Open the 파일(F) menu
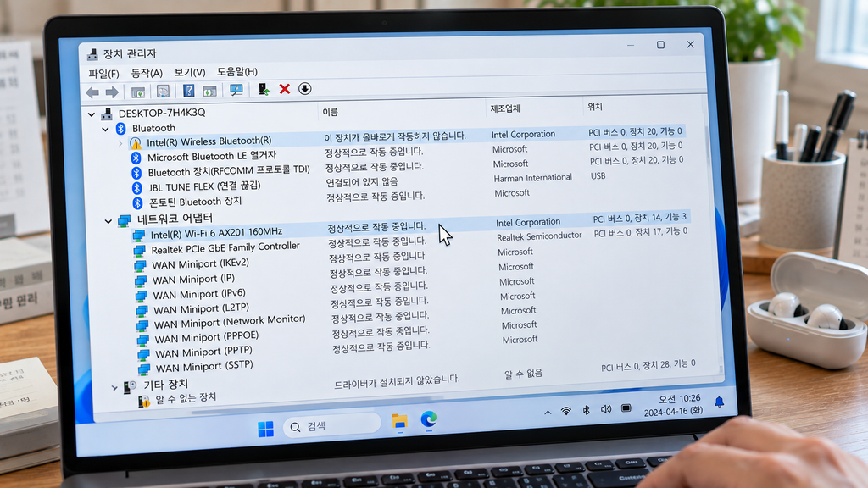 [103, 74]
